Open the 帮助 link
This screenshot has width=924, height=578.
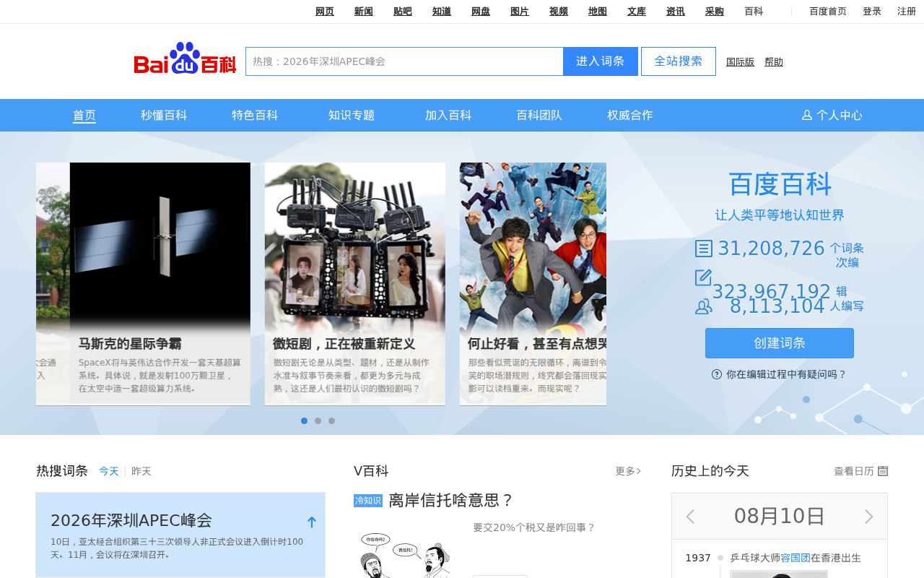774,62
